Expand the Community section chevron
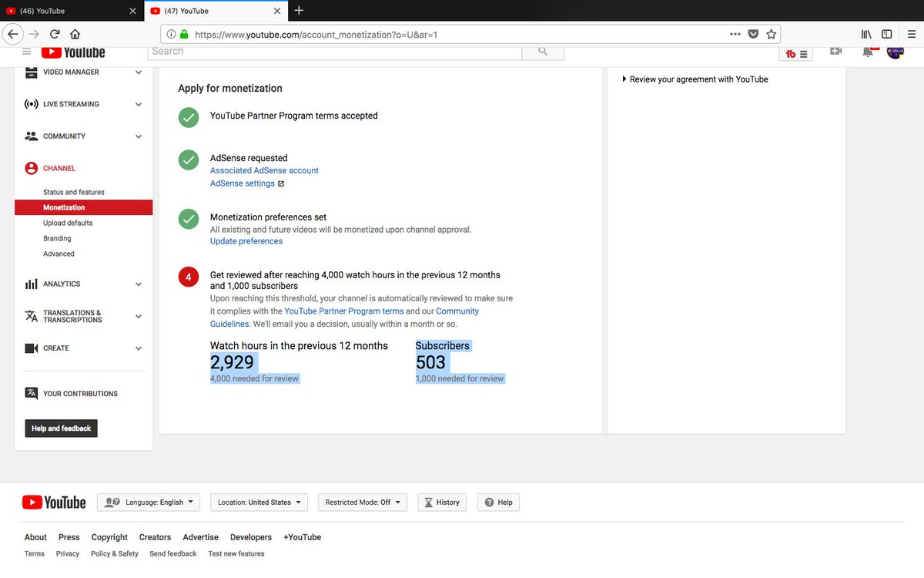 click(x=139, y=136)
